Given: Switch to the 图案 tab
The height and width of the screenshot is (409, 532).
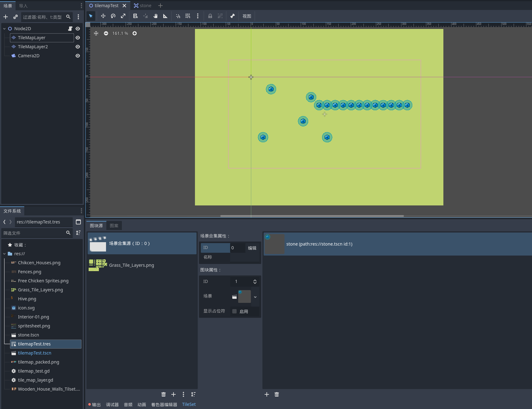Looking at the screenshot, I should click(114, 226).
